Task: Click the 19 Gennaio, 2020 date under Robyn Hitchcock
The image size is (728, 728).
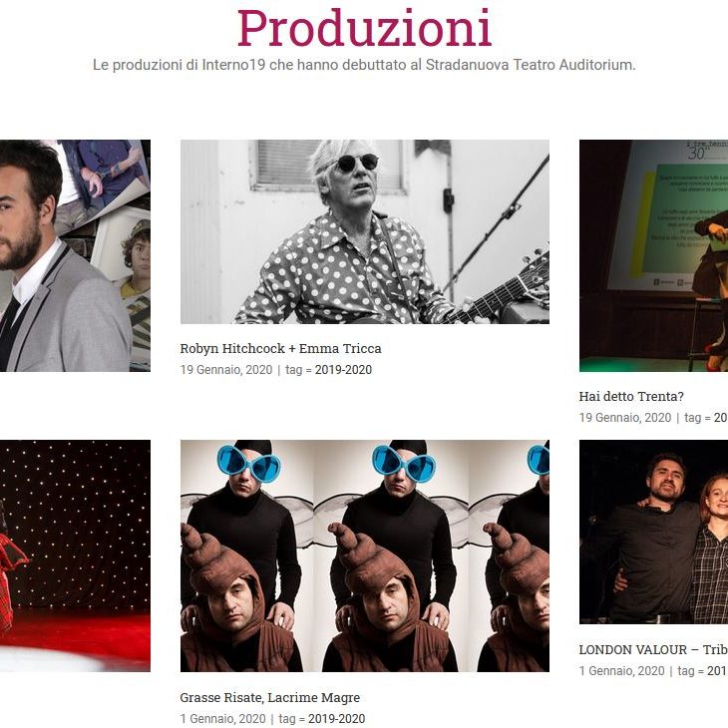Action: [x=226, y=370]
